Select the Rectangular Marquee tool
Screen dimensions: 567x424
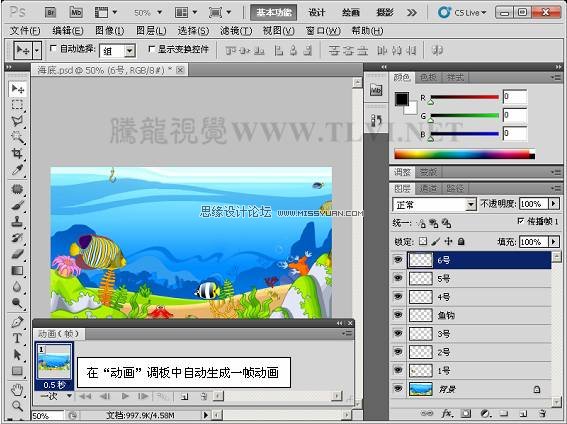tap(17, 105)
